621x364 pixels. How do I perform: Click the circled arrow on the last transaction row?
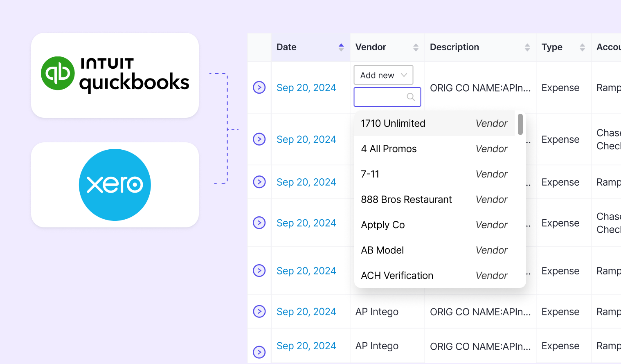coord(259,351)
